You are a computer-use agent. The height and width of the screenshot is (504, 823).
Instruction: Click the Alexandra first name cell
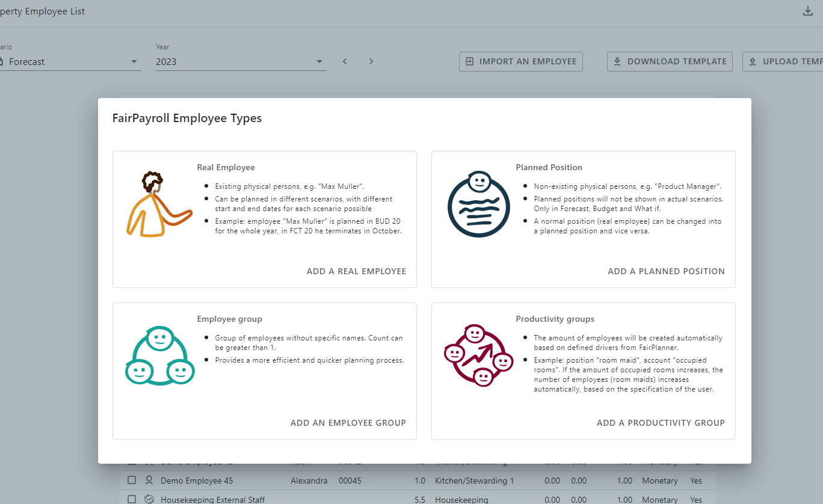(x=309, y=481)
